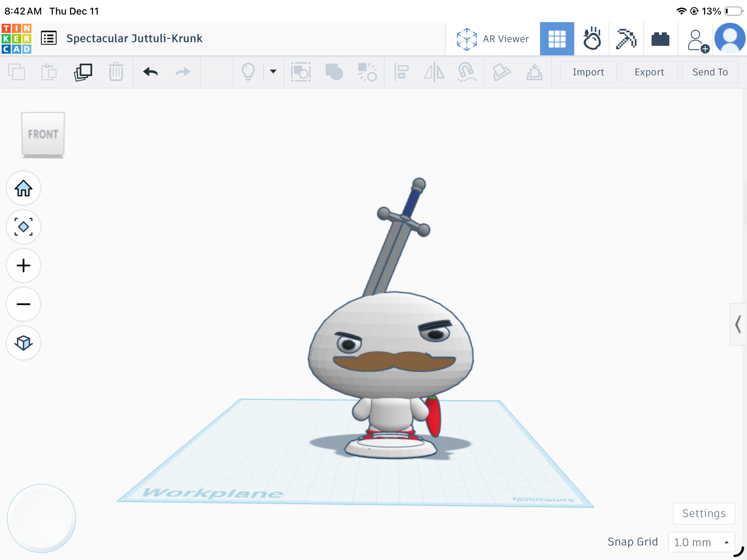Open the user profile avatar

pyautogui.click(x=730, y=39)
